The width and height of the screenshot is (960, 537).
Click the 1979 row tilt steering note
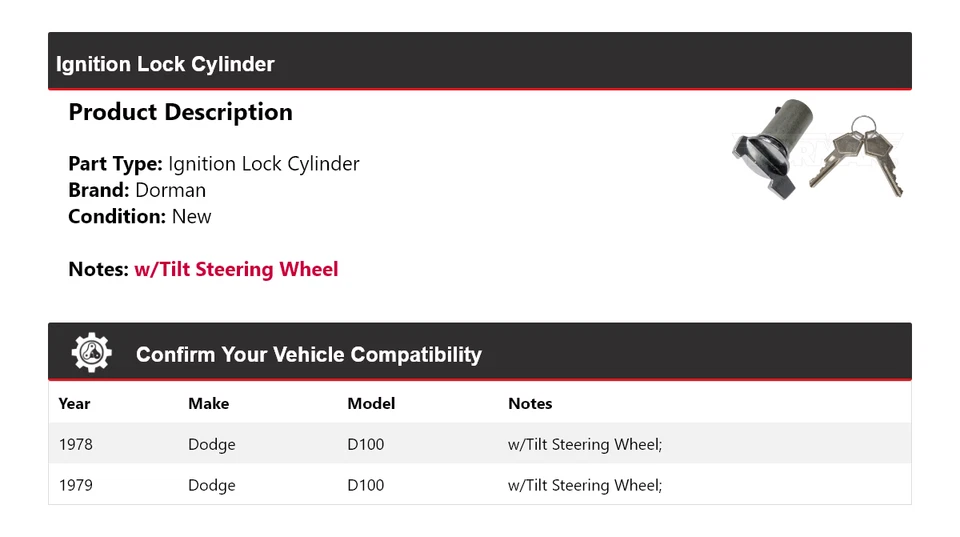pyautogui.click(x=585, y=486)
